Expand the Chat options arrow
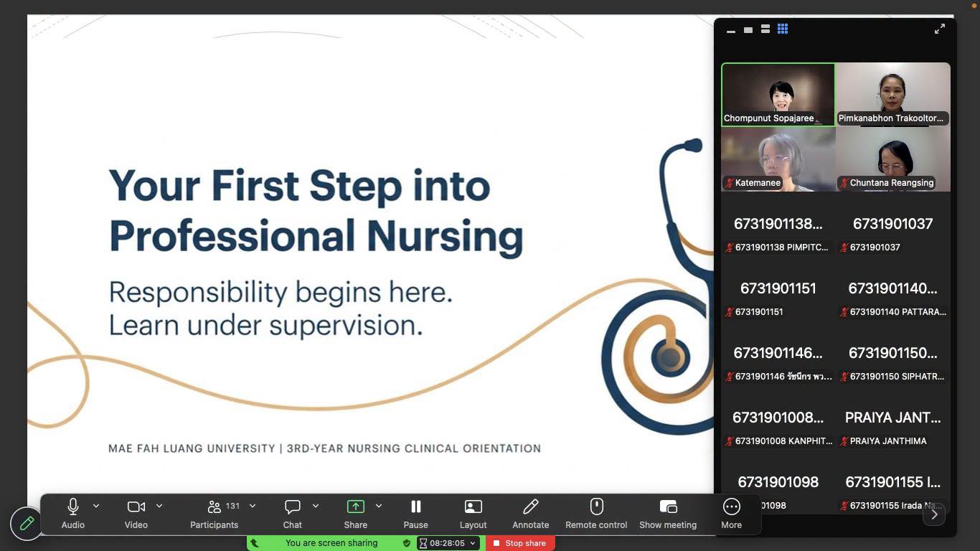 (x=316, y=506)
